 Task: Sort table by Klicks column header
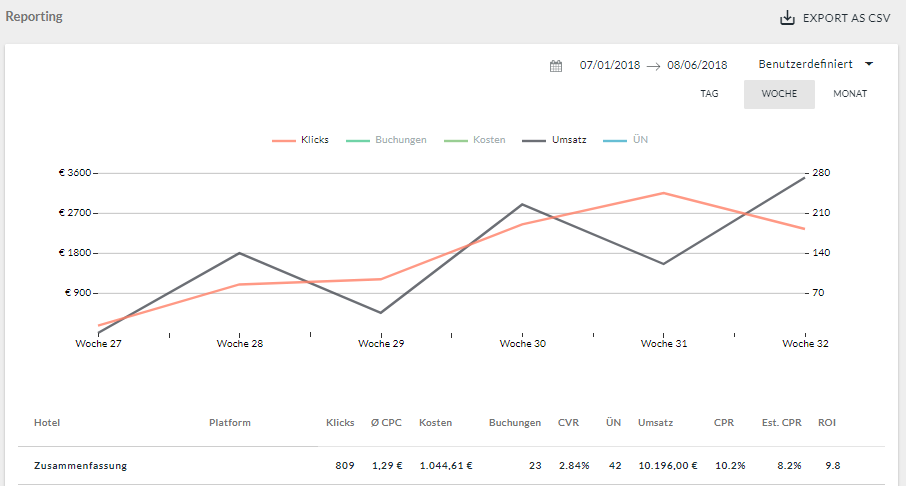[x=340, y=423]
